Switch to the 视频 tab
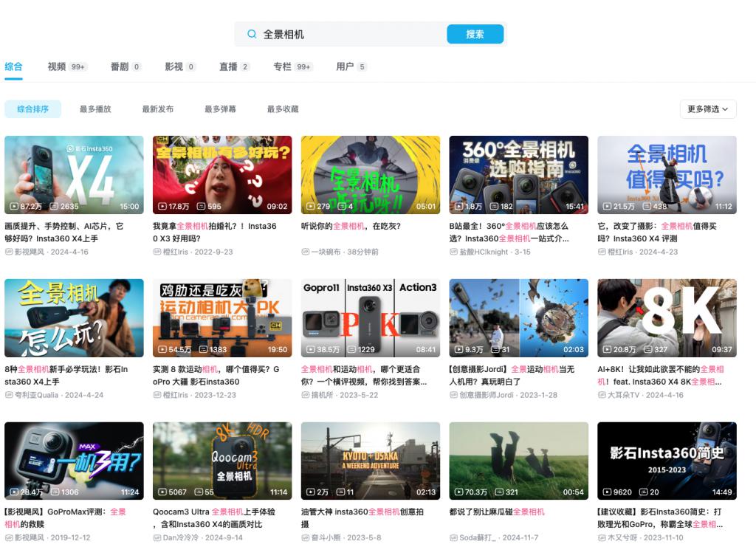The height and width of the screenshot is (547, 756). point(66,66)
